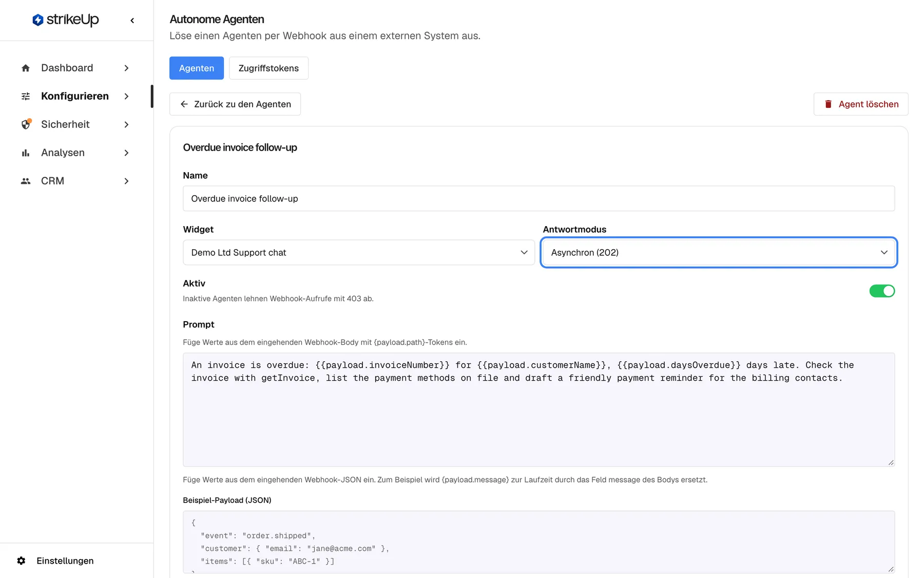924x578 pixels.
Task: Click into the Prompt text area
Action: point(539,409)
